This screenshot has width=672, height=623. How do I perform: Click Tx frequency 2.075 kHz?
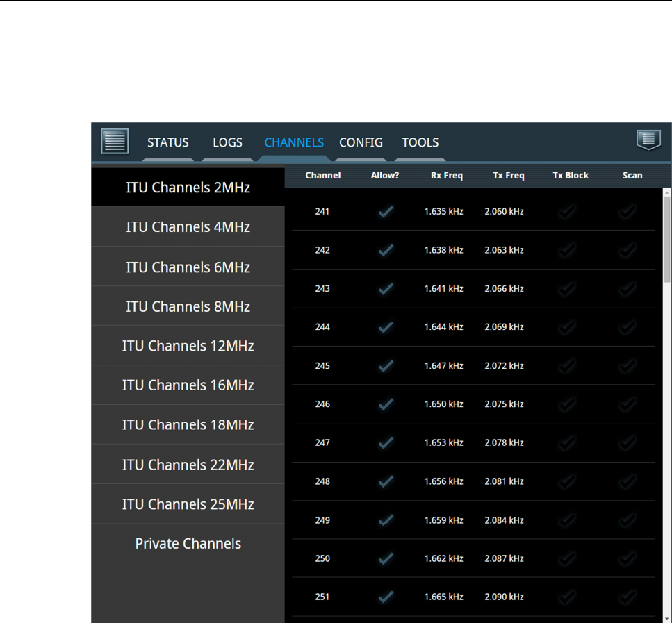504,404
